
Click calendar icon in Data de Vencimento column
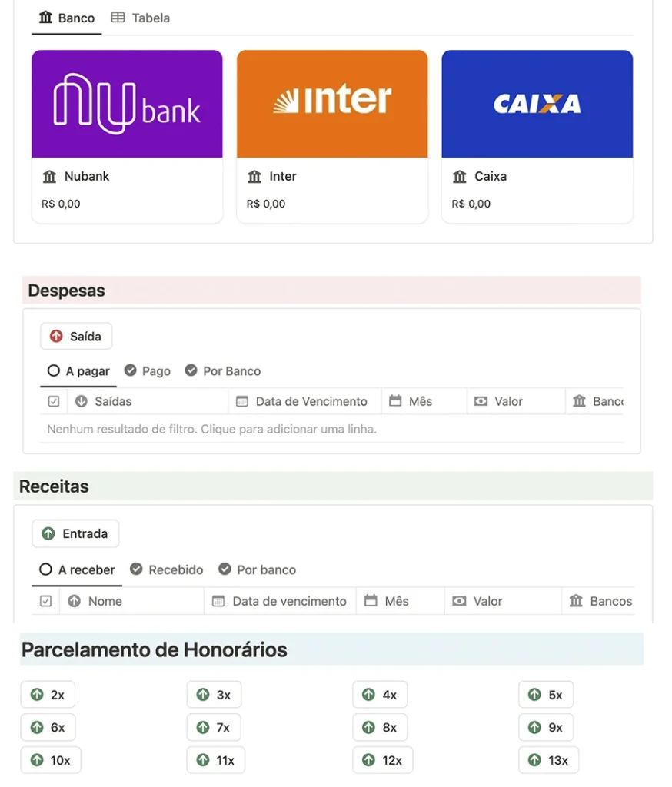point(242,401)
